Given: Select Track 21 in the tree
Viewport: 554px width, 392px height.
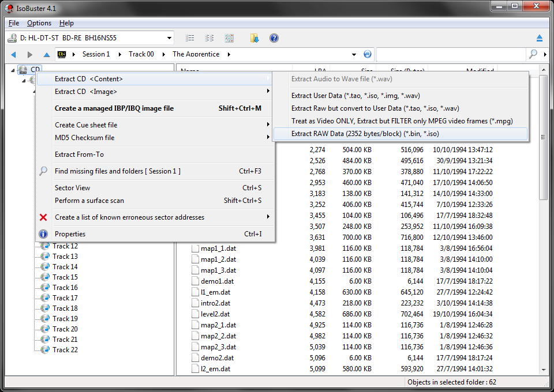Looking at the screenshot, I should point(65,340).
